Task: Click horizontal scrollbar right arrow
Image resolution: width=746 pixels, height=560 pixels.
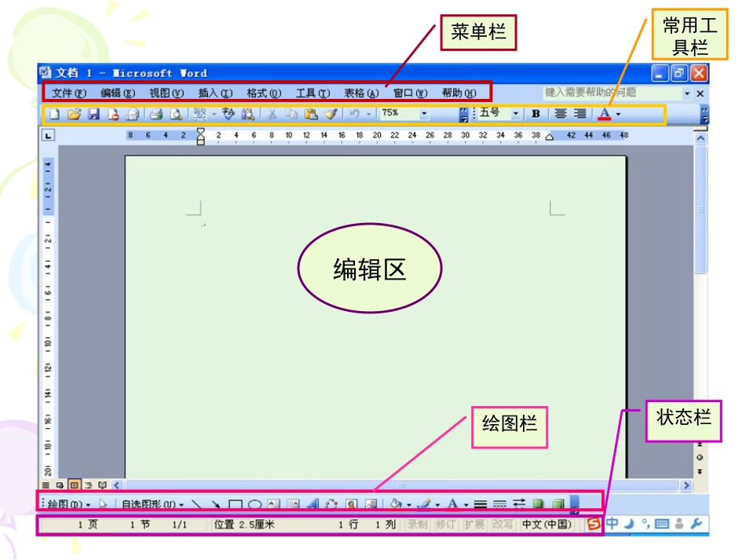Action: tap(686, 485)
